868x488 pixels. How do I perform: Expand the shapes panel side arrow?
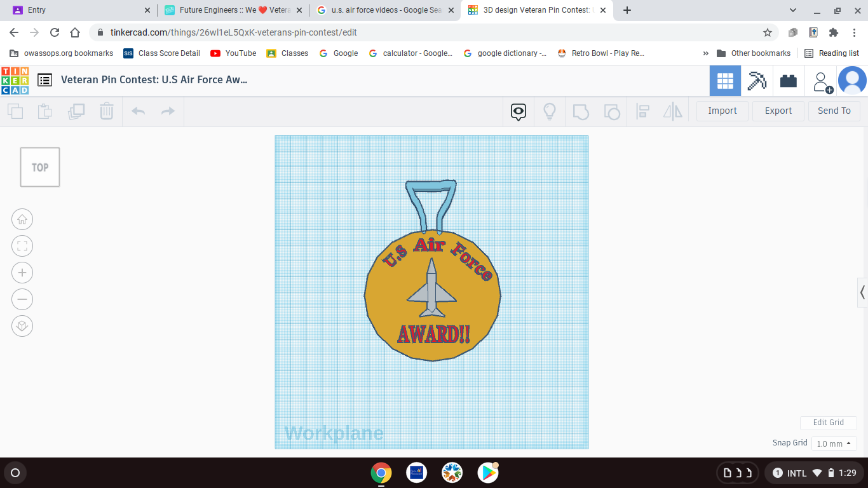click(x=862, y=292)
